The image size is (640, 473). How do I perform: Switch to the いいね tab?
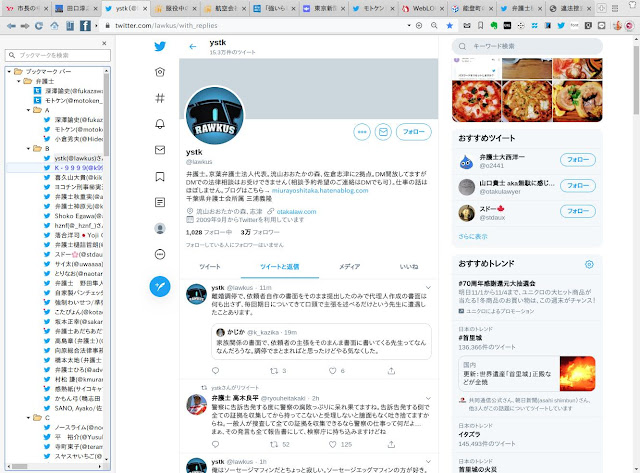tap(409, 266)
